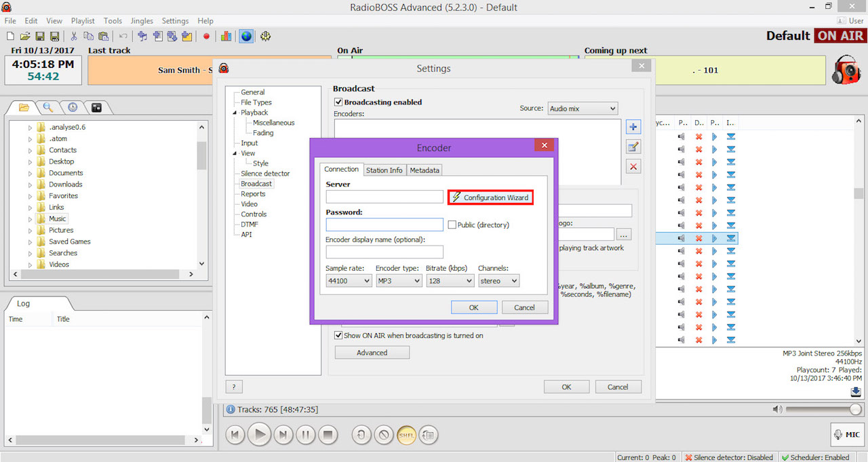Click Cancel in the Settings window
The image size is (868, 462).
(x=618, y=387)
